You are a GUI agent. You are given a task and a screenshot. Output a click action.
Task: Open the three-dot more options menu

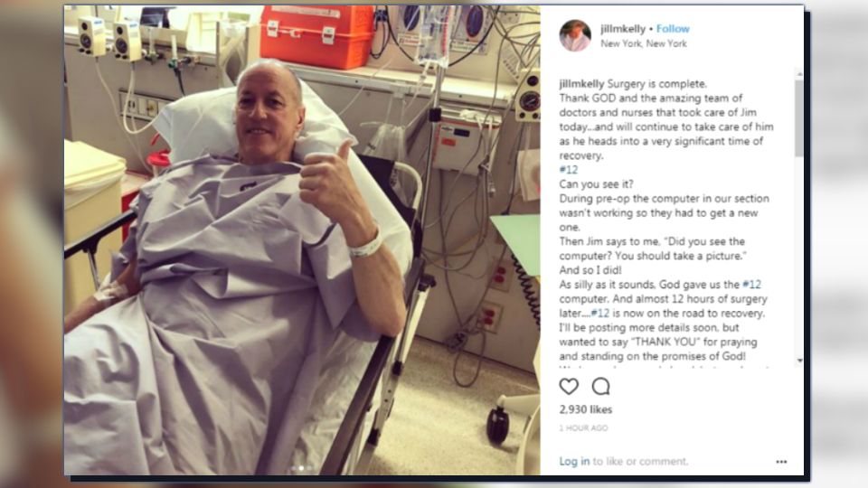pyautogui.click(x=781, y=462)
